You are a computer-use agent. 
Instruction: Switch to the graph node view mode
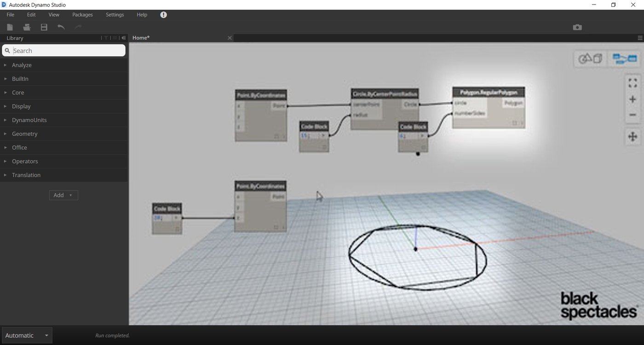click(625, 58)
